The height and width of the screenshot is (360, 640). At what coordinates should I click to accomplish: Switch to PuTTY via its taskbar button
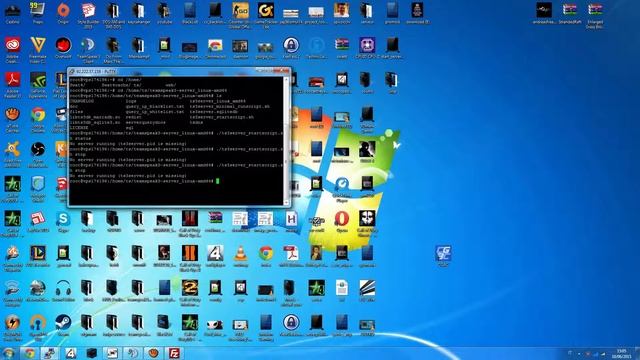[49, 353]
